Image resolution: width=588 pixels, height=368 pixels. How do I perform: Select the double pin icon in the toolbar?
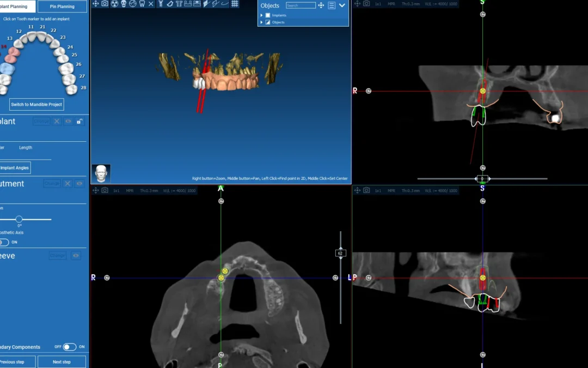click(x=179, y=4)
